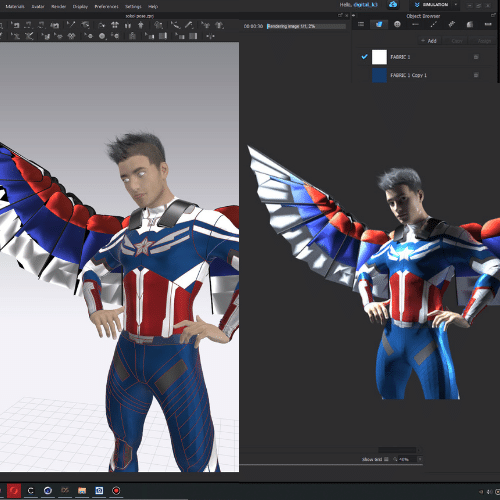Click the avatar figure icon in second toolbar row
The image size is (500, 500).
[132, 36]
